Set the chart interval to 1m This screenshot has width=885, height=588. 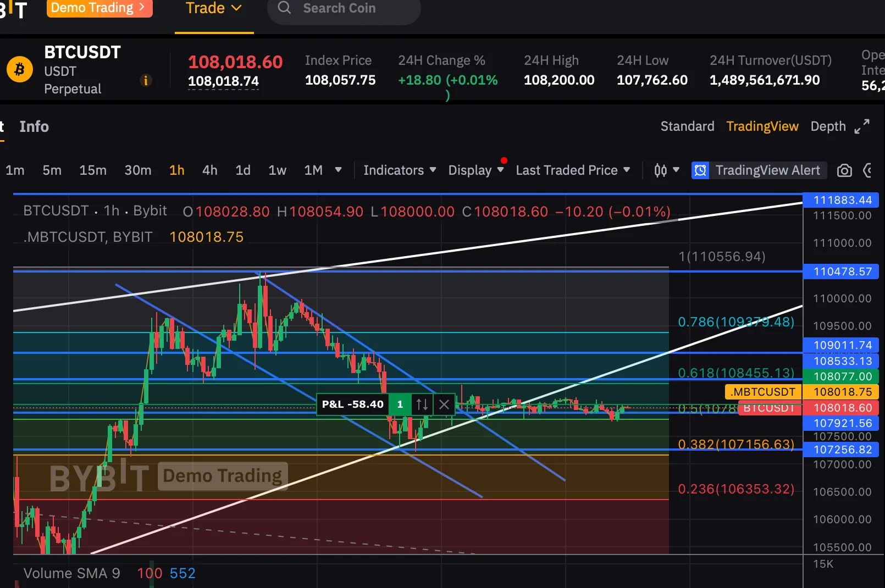coord(15,170)
